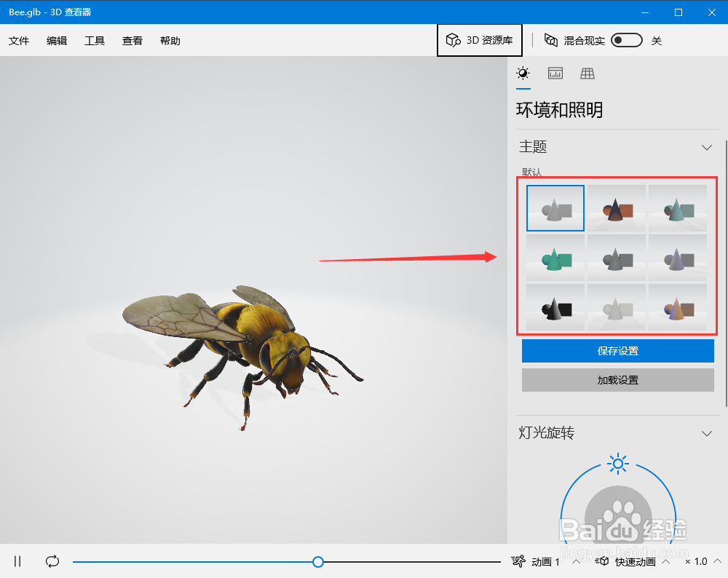Expand the playback speed × 1.0 chevron
Viewport: 728px width, 578px height.
tap(717, 561)
